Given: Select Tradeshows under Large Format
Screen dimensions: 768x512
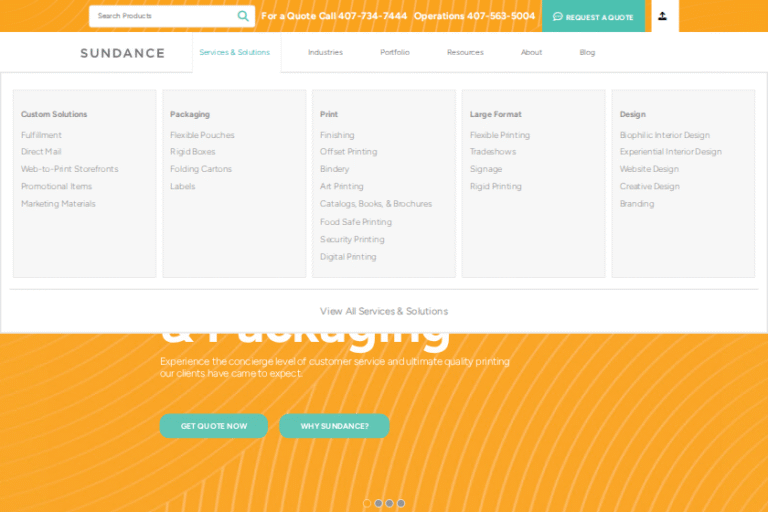Looking at the screenshot, I should 492,152.
